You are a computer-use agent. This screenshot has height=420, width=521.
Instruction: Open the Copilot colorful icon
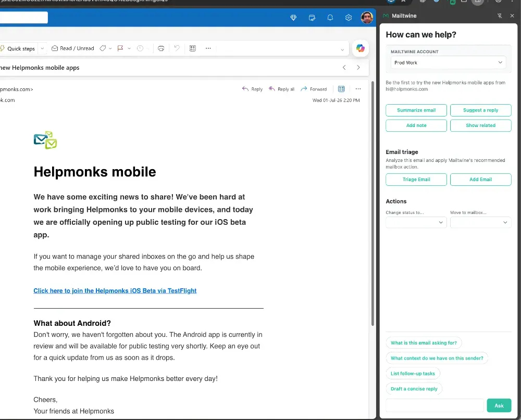coord(360,48)
